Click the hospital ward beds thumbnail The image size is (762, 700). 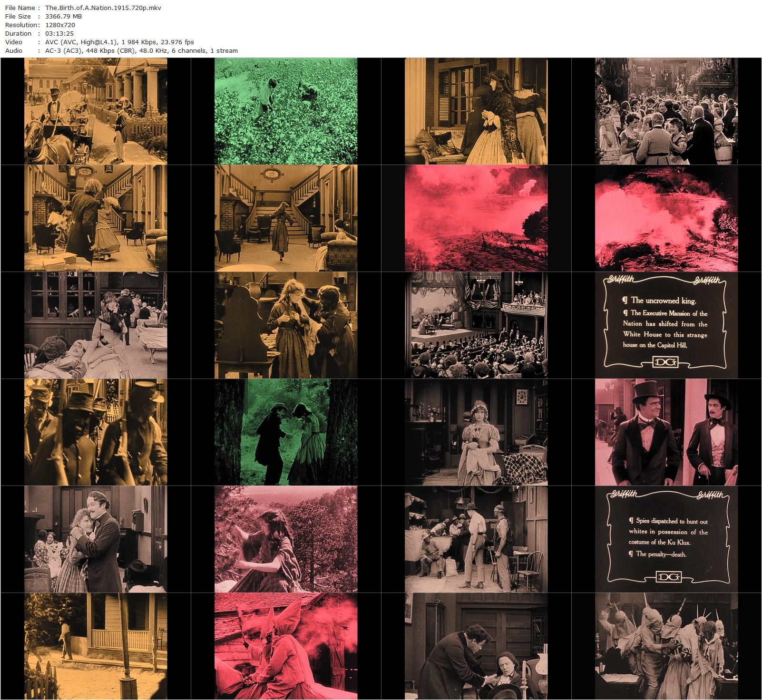pyautogui.click(x=96, y=325)
